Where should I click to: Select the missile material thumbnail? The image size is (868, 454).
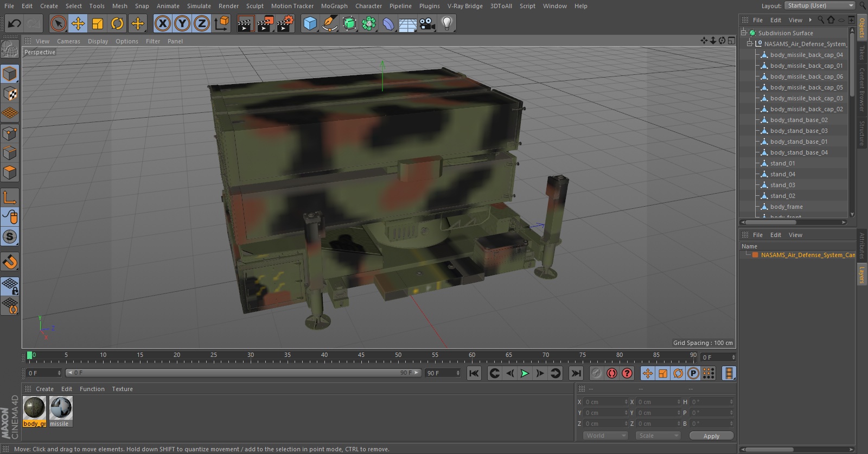click(x=60, y=411)
